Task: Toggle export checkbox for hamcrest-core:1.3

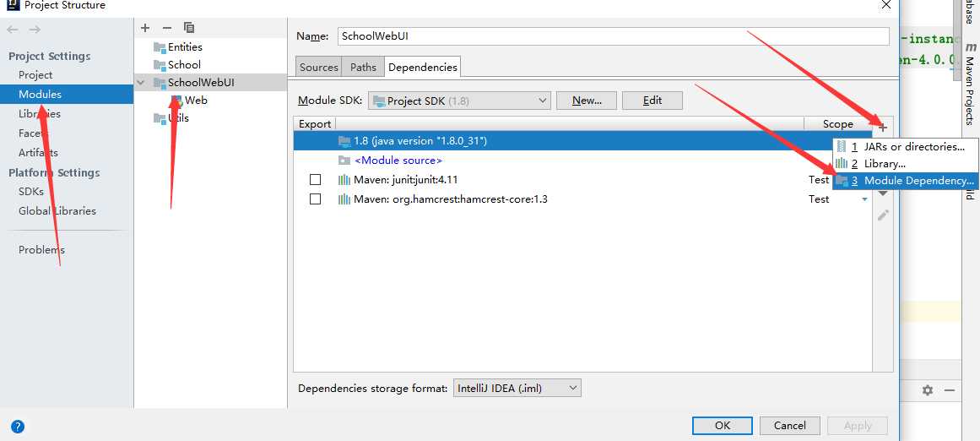Action: 315,199
